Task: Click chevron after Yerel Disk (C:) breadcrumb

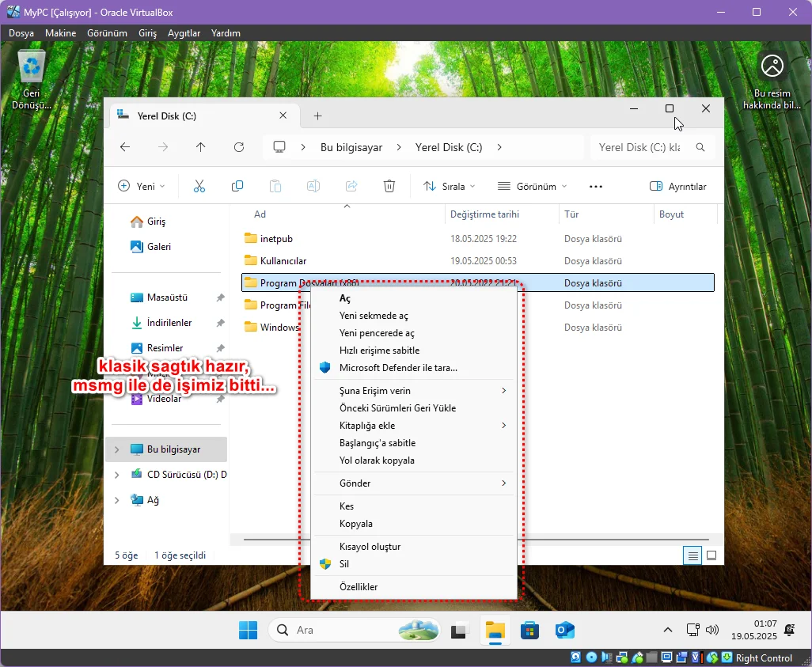Action: tap(499, 147)
